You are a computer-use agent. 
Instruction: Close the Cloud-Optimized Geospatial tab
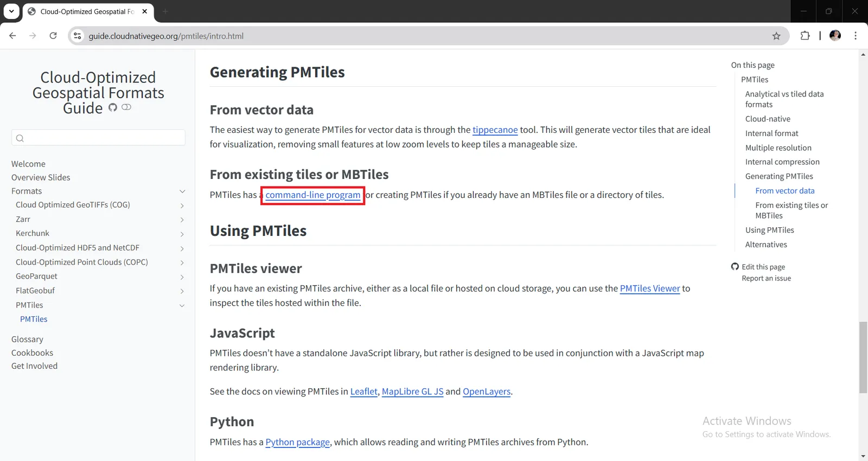tap(145, 11)
